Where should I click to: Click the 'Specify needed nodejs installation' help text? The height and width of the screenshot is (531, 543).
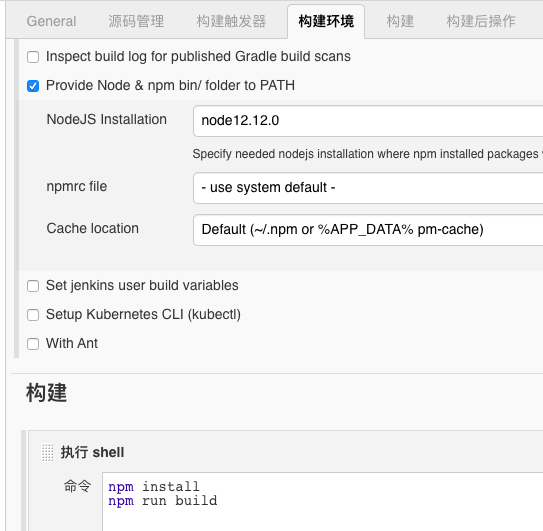tap(367, 154)
